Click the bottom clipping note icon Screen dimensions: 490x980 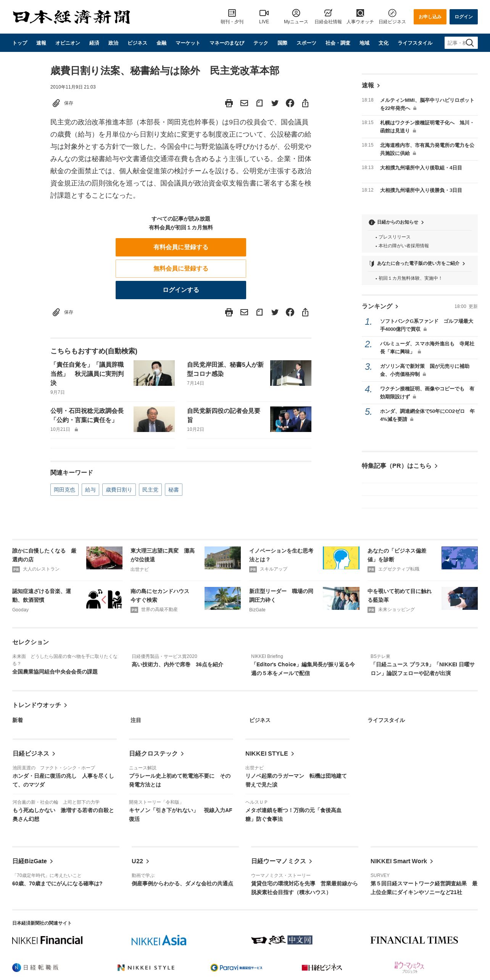coord(260,312)
